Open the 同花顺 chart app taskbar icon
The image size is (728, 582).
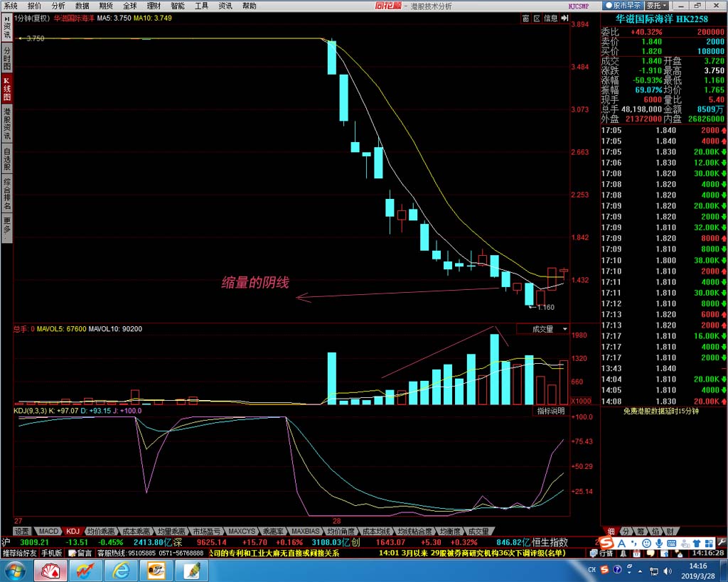pyautogui.click(x=85, y=570)
